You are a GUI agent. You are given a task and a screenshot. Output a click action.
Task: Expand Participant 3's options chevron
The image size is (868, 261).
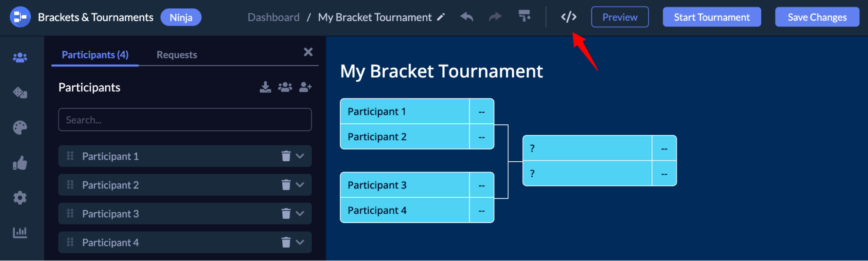click(x=300, y=213)
